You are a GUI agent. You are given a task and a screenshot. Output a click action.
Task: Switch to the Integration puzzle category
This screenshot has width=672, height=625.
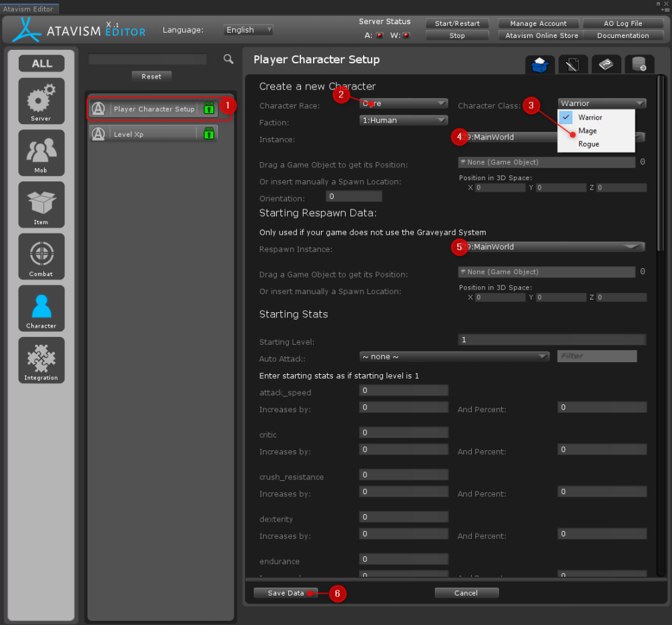point(41,360)
